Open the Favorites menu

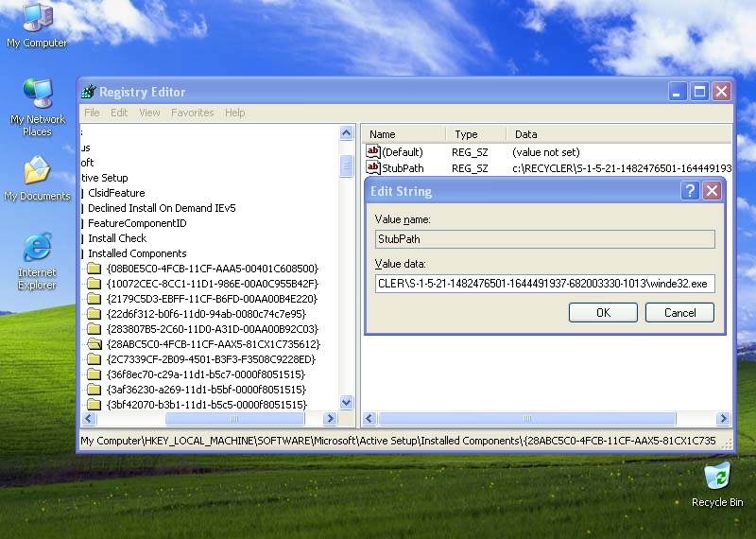[193, 113]
